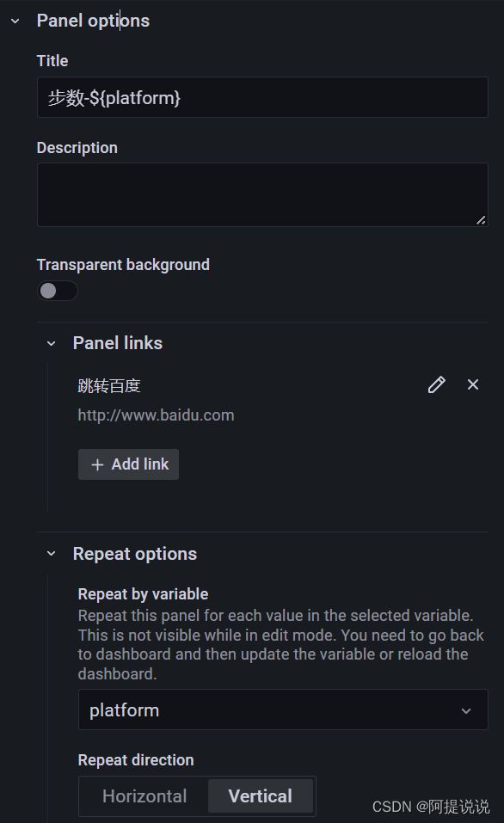
Task: Collapse the Repeat options section chevron
Action: pos(51,554)
